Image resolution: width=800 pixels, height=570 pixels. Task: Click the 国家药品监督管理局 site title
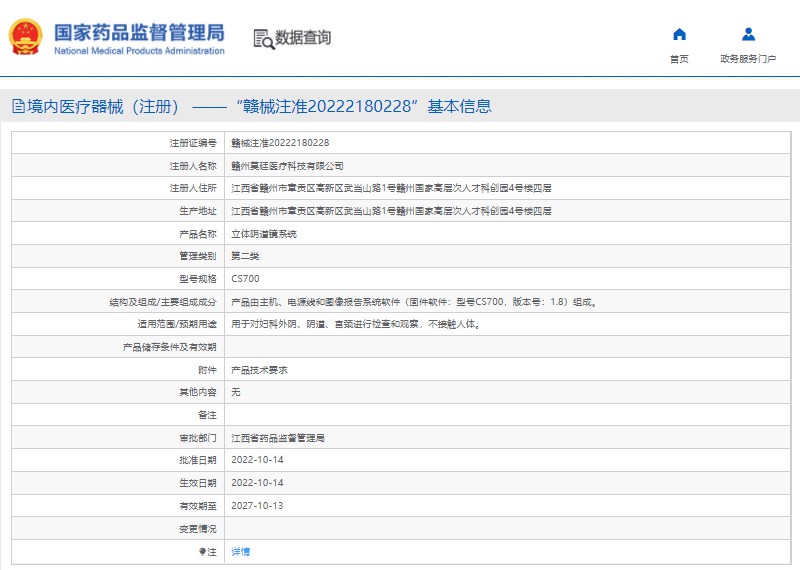[139, 32]
